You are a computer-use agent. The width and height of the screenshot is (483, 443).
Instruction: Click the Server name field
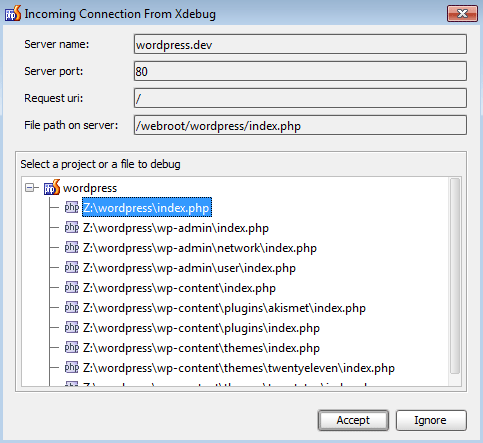click(300, 44)
